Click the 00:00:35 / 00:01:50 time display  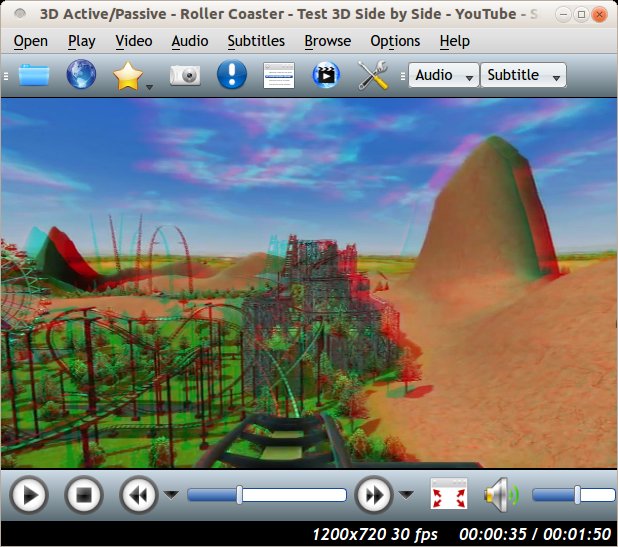(x=535, y=534)
